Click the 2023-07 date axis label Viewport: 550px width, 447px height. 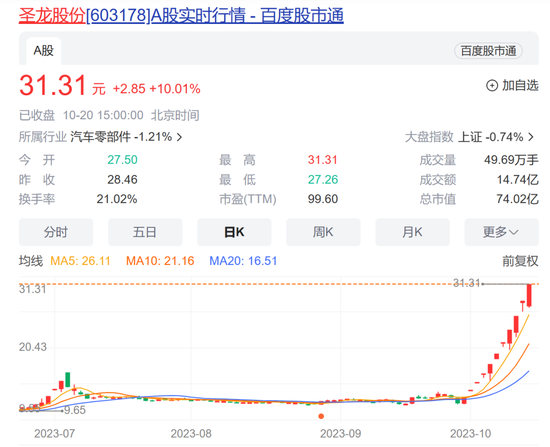coord(54,434)
